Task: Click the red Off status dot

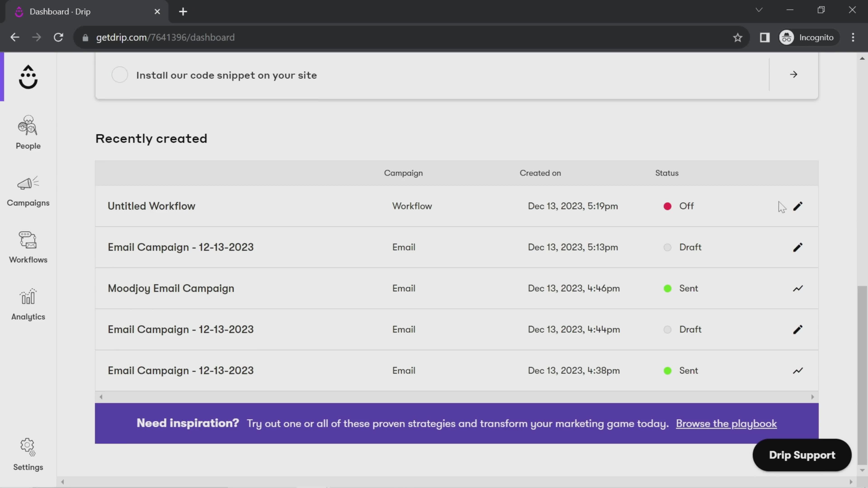Action: click(667, 206)
